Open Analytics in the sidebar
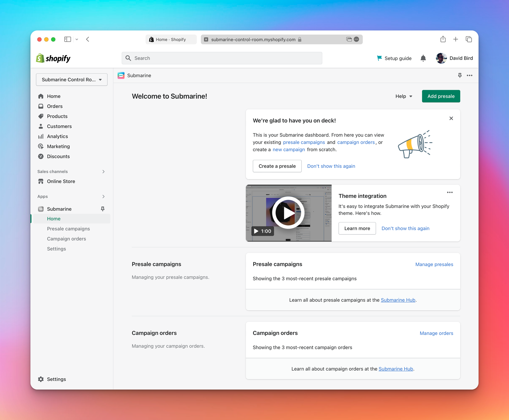Screen dimensions: 509x420 pyautogui.click(x=57, y=136)
